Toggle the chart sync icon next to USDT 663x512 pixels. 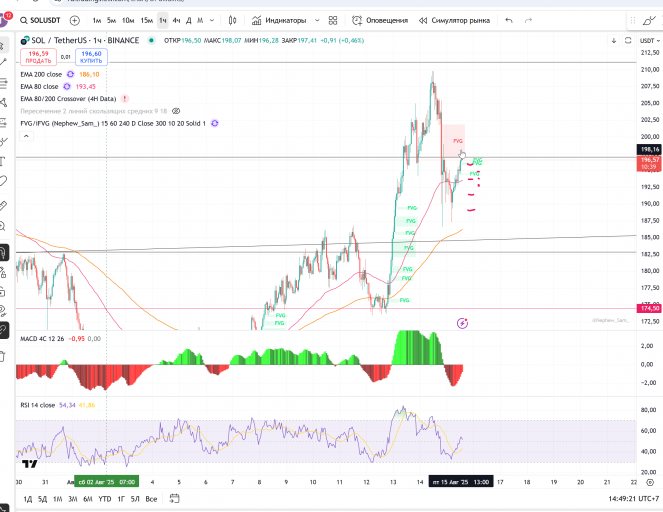[x=628, y=41]
